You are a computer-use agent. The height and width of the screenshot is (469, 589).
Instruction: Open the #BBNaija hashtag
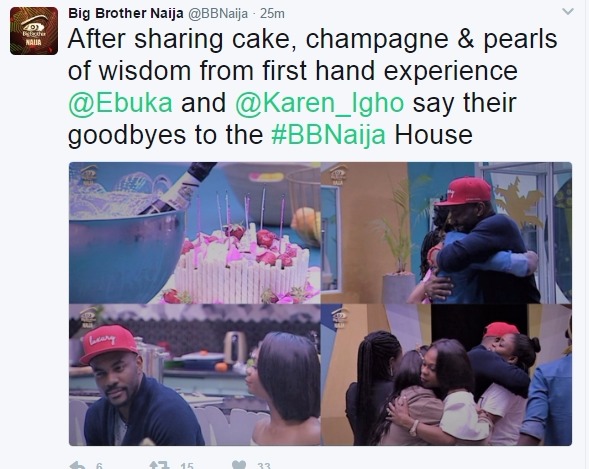[328, 135]
